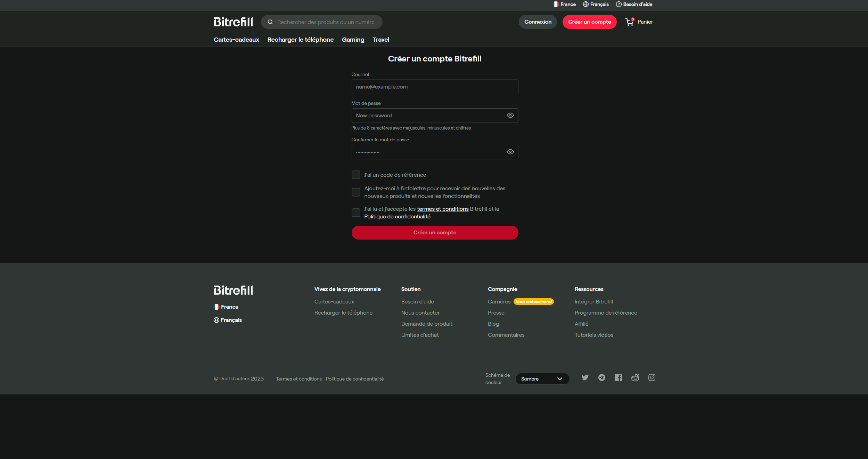
Task: Open the Limites d'achat link
Action: [420, 335]
